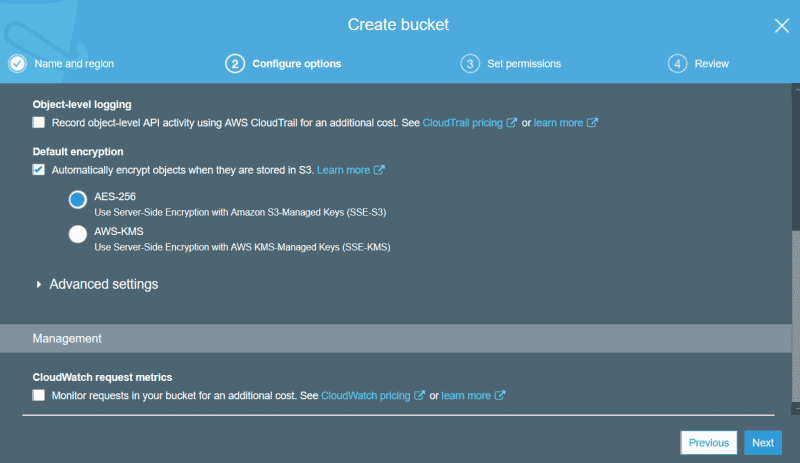The height and width of the screenshot is (463, 800).
Task: Click the step 4 Review circle icon
Action: click(x=677, y=63)
